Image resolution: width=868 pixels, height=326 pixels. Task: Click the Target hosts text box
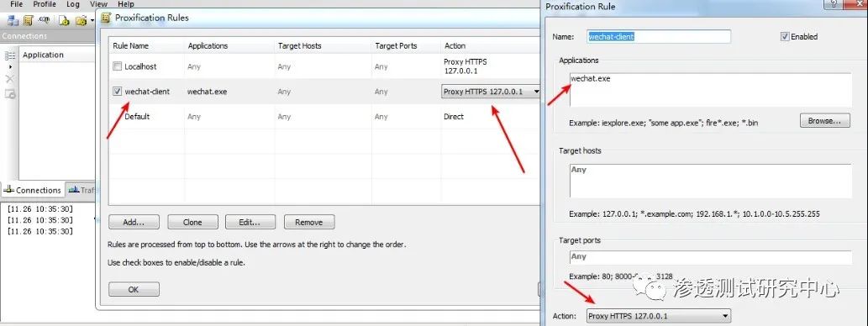(x=711, y=181)
